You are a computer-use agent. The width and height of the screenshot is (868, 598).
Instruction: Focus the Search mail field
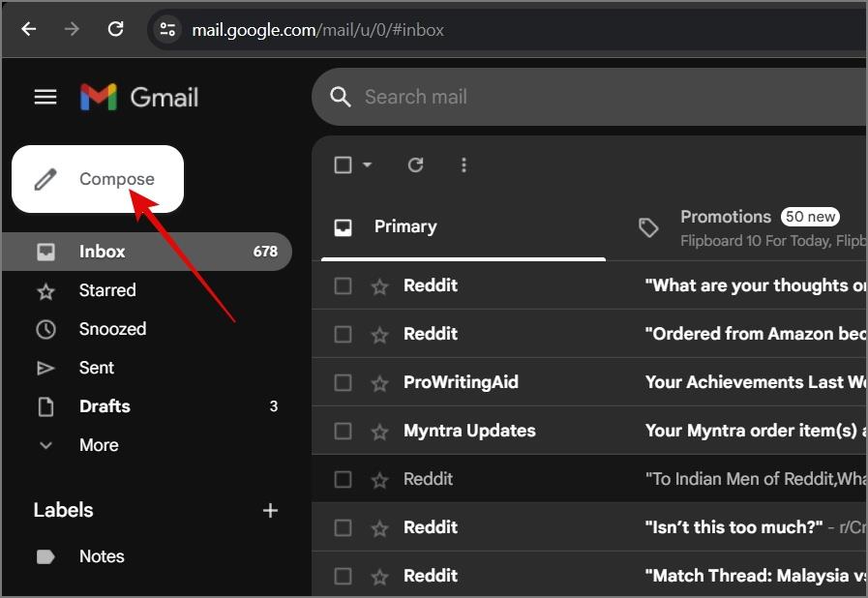click(589, 97)
